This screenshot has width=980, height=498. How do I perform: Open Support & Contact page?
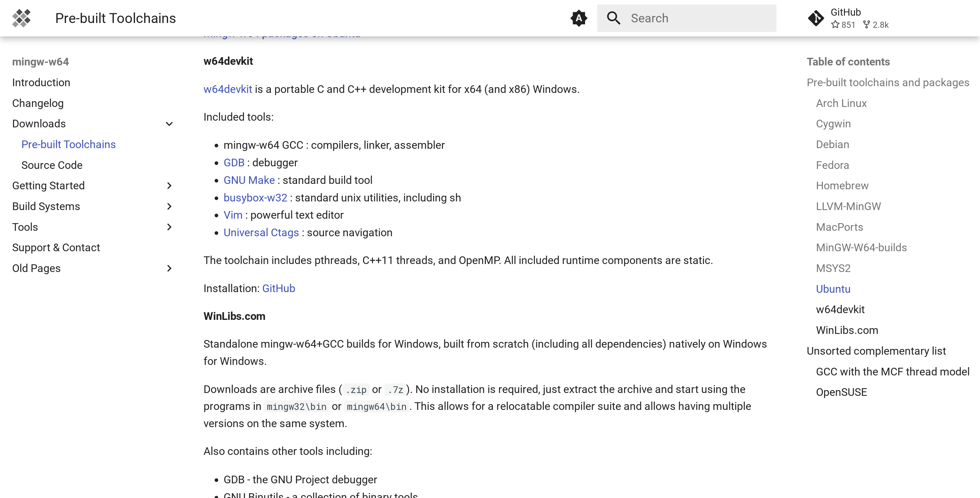(x=56, y=247)
